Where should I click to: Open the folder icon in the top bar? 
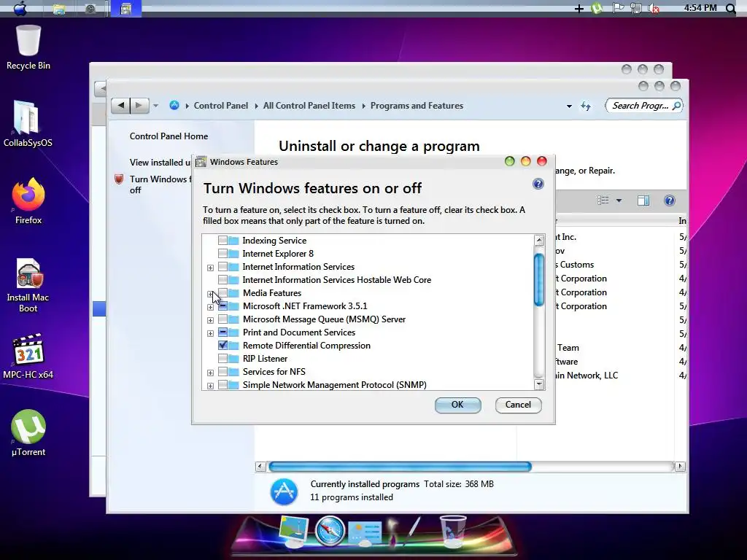pyautogui.click(x=59, y=9)
